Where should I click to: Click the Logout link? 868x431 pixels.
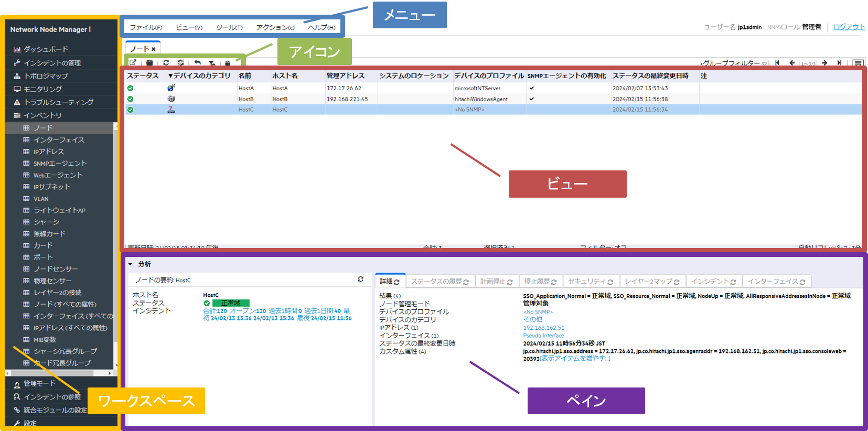[x=849, y=27]
